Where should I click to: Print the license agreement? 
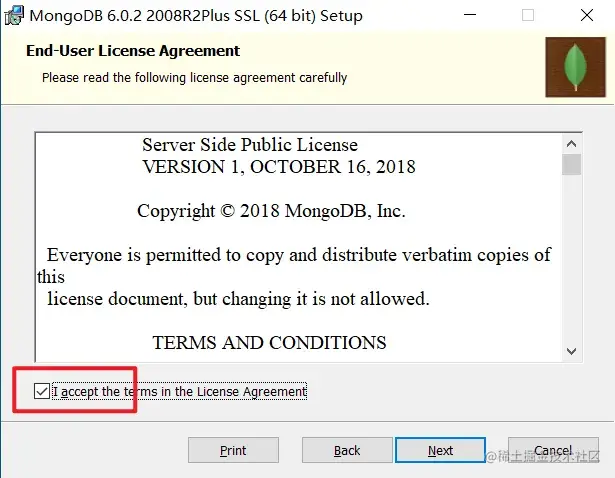point(233,450)
